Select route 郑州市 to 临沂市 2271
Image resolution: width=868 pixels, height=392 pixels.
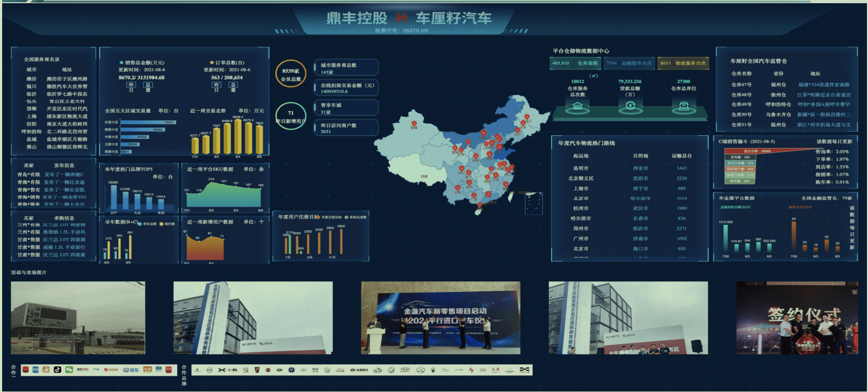(x=631, y=228)
